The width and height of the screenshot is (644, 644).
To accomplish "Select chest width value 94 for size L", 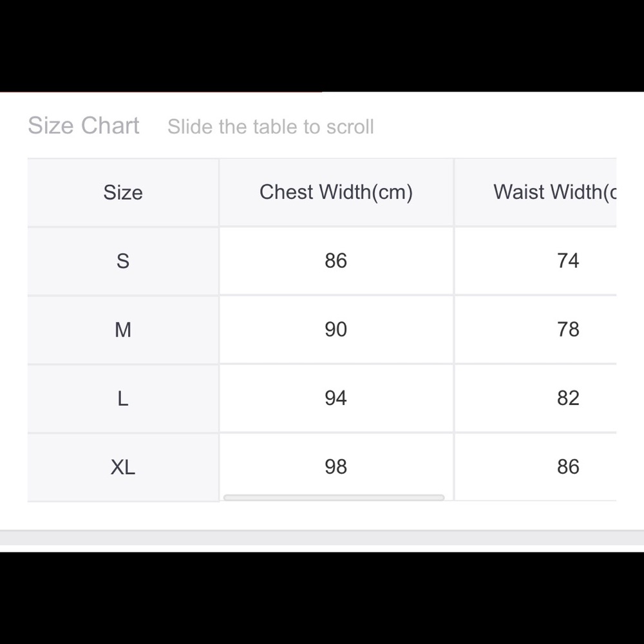I will [336, 398].
